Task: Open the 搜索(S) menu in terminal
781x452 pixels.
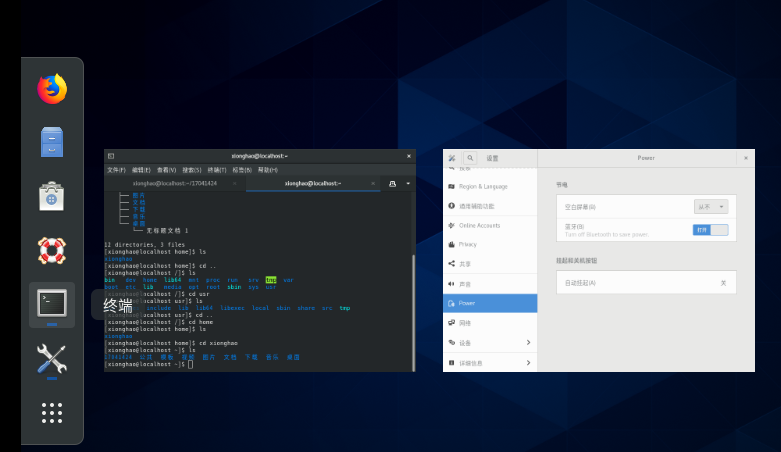Action: tap(192, 170)
